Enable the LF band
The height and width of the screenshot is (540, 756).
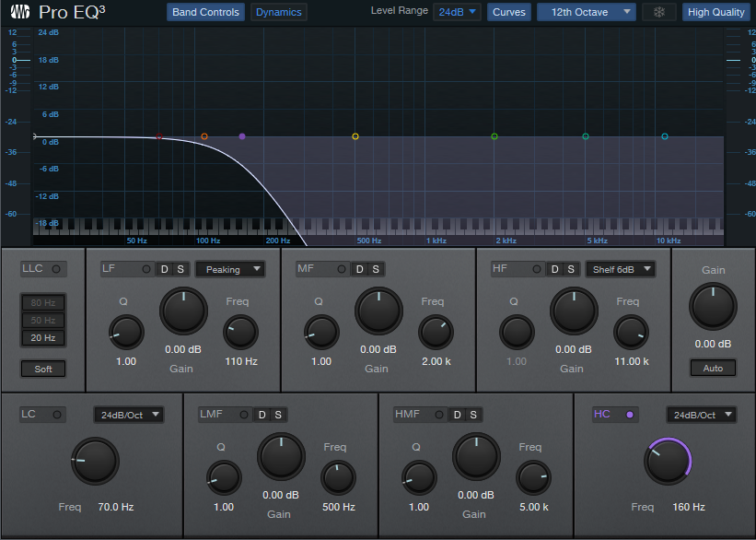click(146, 269)
